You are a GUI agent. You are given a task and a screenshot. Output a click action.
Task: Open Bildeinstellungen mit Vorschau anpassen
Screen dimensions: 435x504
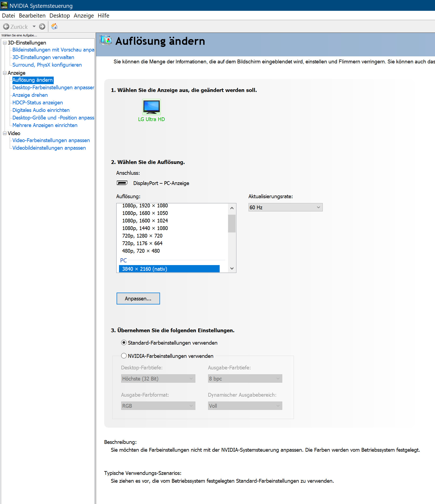coord(53,50)
